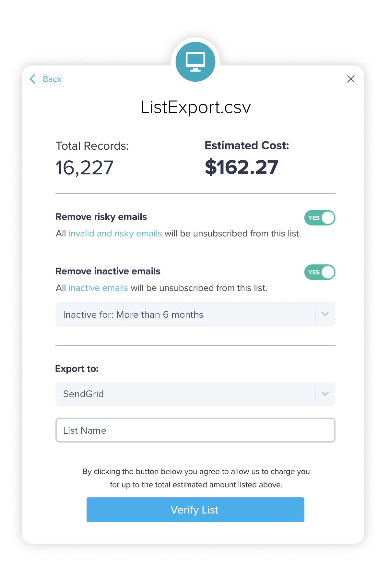Click the Estimated Cost amount $162.27

(242, 167)
